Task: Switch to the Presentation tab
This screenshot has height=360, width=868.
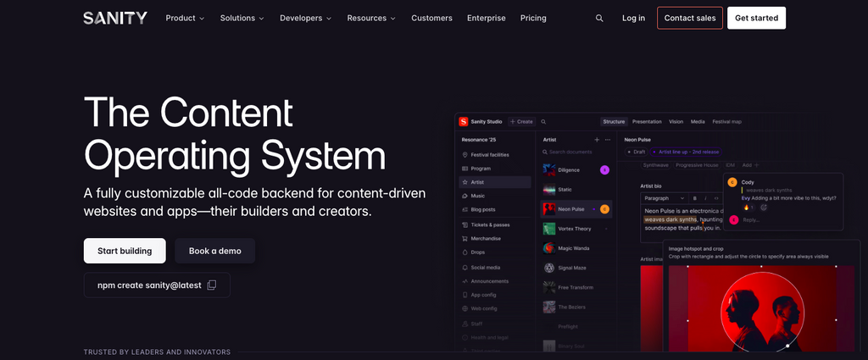Action: click(647, 122)
